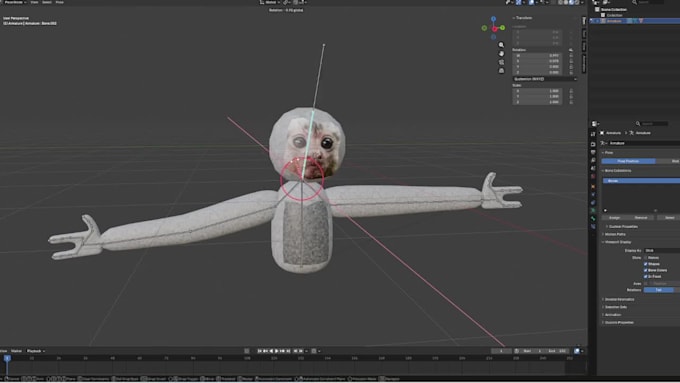680x383 pixels.
Task: Open Bone properties tab icon
Action: pos(593,219)
